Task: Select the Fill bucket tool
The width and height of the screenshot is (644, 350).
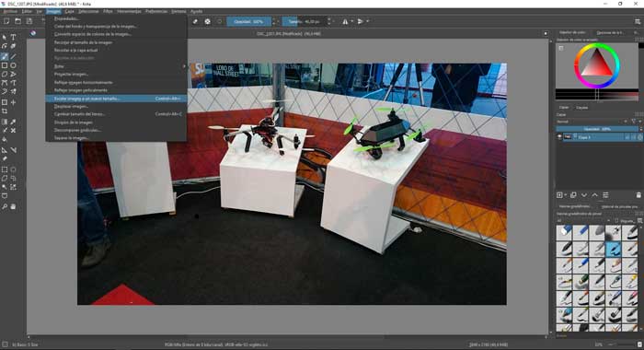Action: [x=5, y=139]
